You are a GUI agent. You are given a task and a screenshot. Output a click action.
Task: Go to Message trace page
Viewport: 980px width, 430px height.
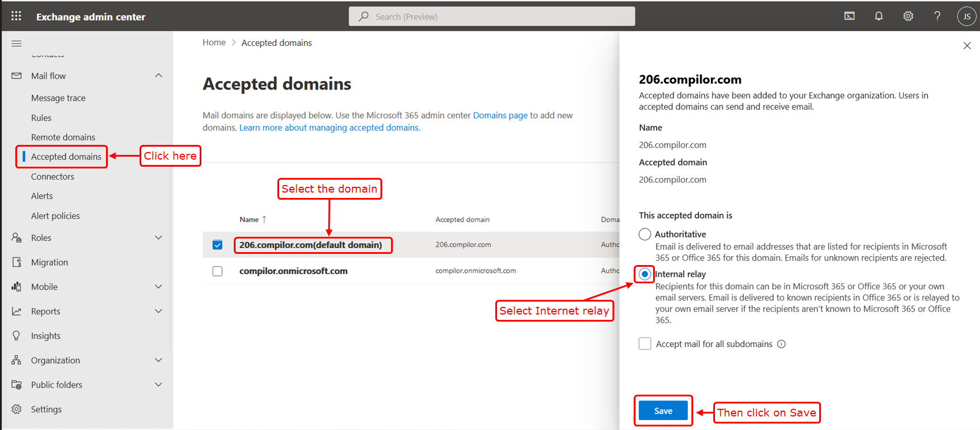pos(58,98)
